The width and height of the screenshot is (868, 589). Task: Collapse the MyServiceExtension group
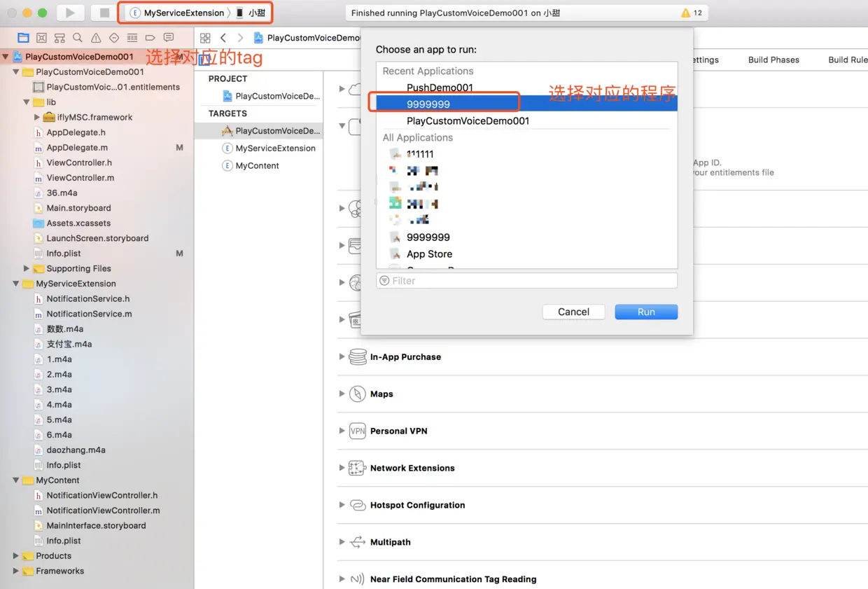pos(16,284)
